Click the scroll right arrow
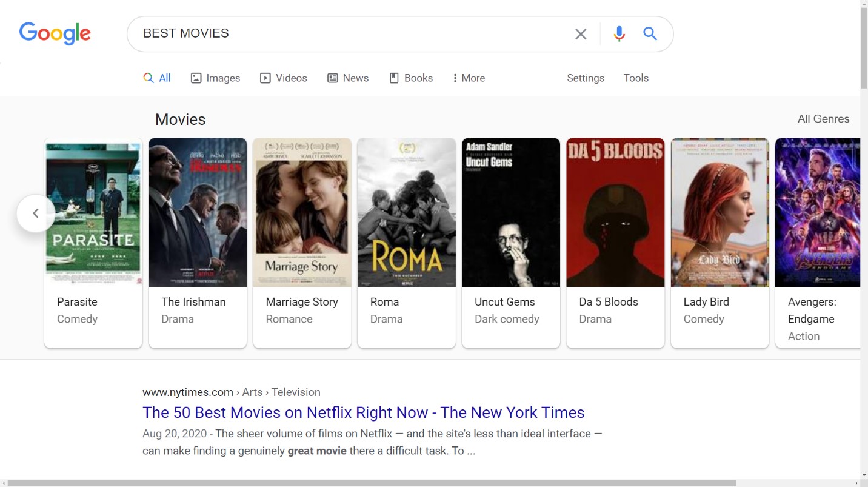The height and width of the screenshot is (487, 868). coord(856,483)
